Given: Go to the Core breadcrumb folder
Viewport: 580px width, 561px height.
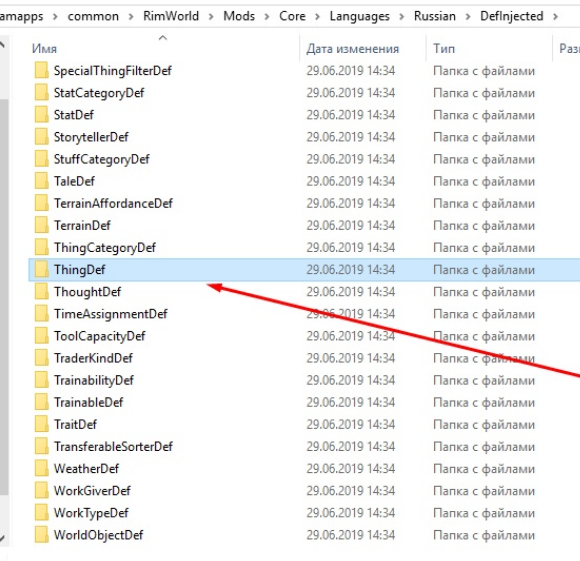Looking at the screenshot, I should pyautogui.click(x=292, y=16).
